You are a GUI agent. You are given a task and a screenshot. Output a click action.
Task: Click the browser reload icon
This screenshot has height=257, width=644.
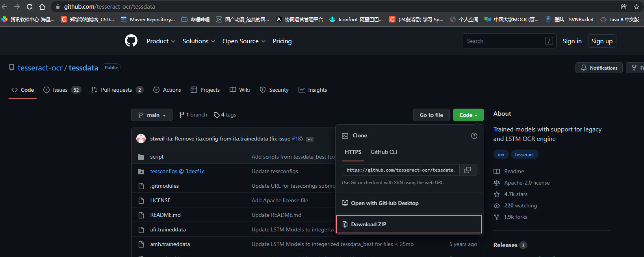point(30,7)
